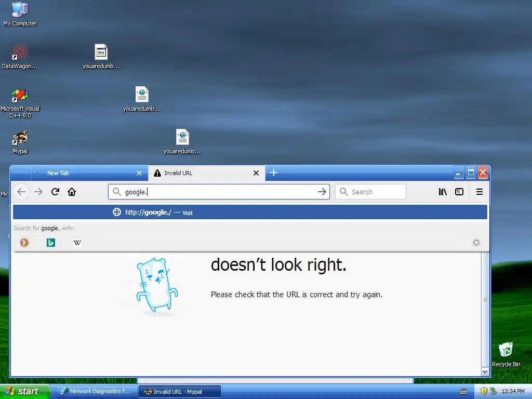Open the Library toolbar icon

click(443, 192)
